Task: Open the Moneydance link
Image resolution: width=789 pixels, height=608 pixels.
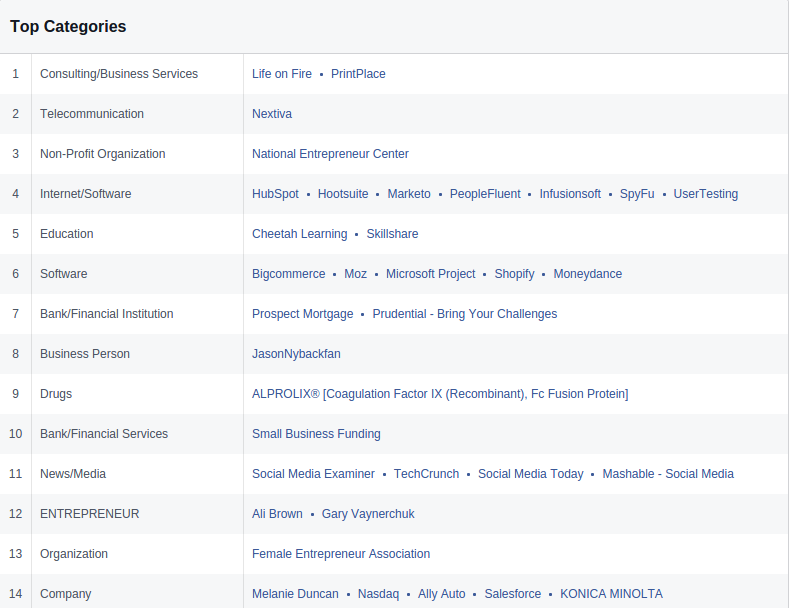Action: 588,274
